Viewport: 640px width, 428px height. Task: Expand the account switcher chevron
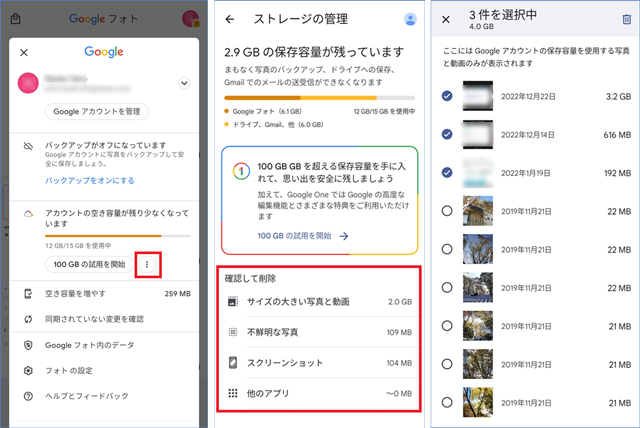coord(184,83)
